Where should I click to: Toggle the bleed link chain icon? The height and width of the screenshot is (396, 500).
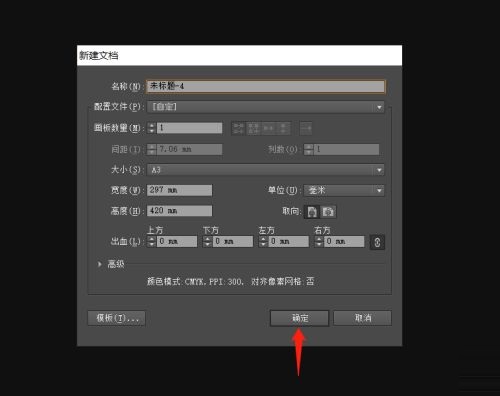coord(377,242)
